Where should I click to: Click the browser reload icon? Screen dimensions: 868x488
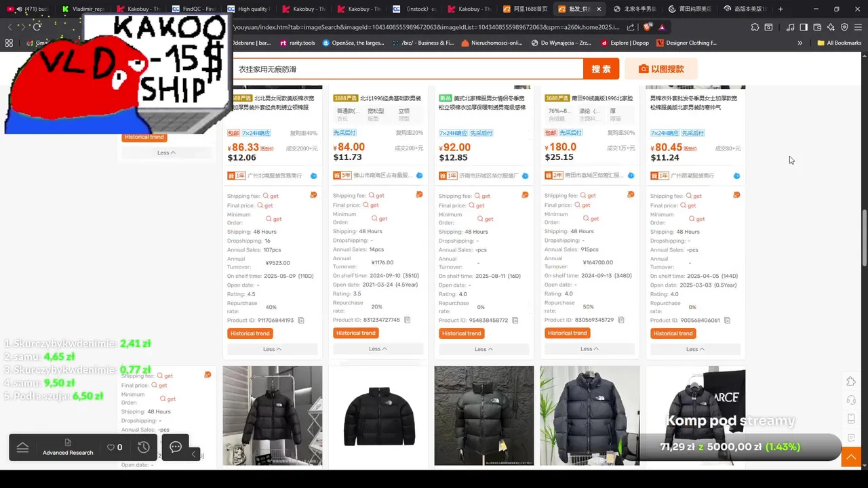tap(37, 27)
